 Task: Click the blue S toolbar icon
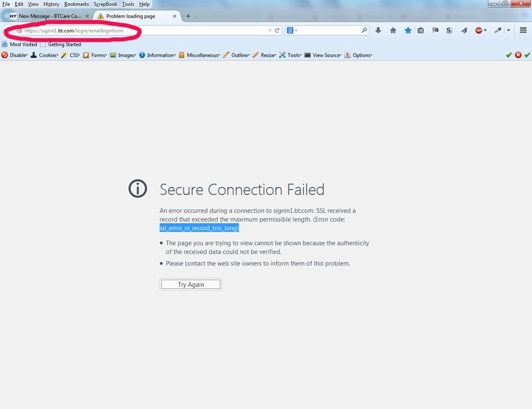(449, 30)
